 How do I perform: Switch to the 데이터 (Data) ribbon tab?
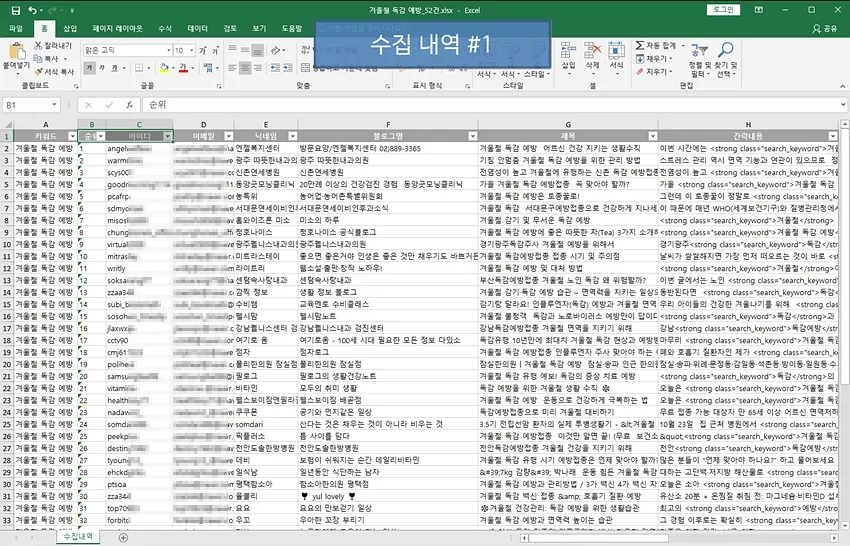coord(197,28)
